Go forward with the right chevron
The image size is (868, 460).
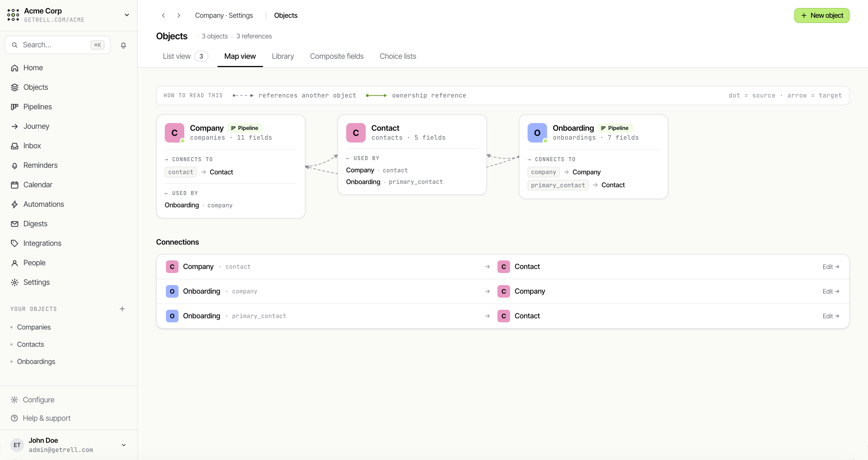click(179, 15)
